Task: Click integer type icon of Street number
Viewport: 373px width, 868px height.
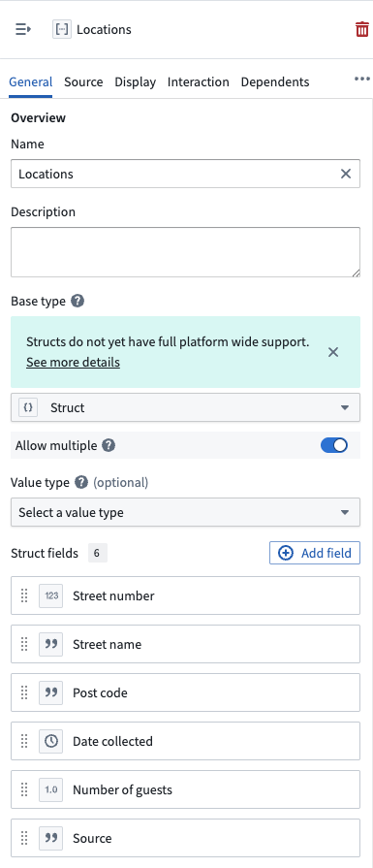Action: pyautogui.click(x=50, y=595)
